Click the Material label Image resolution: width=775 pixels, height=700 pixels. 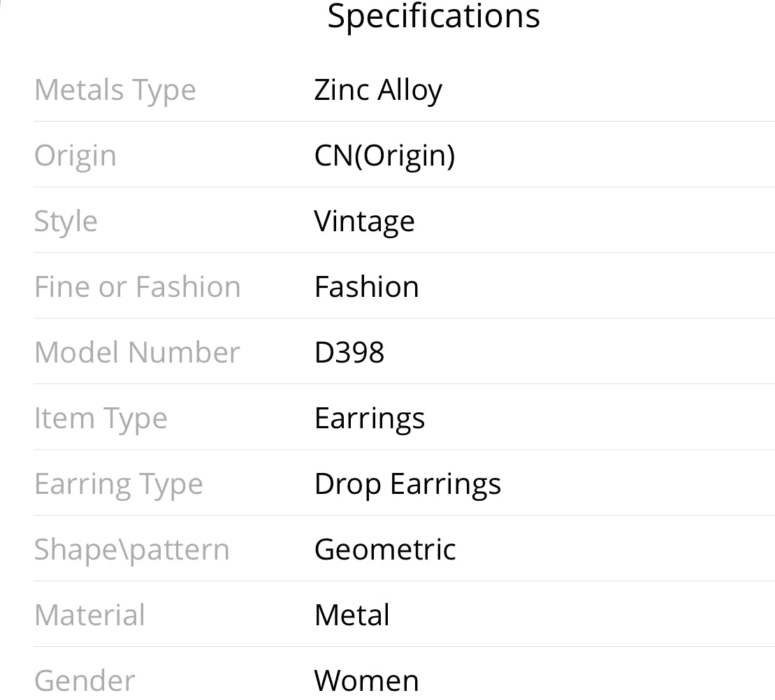tap(89, 615)
